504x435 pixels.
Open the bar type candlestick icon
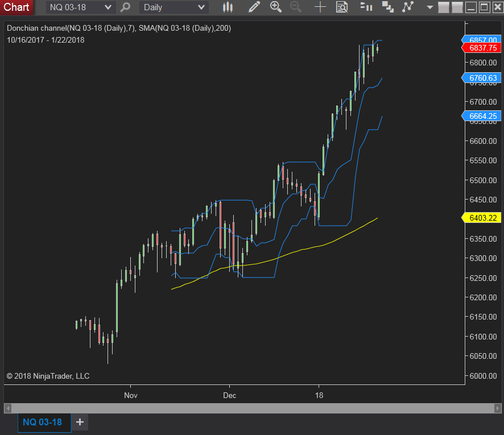228,7
